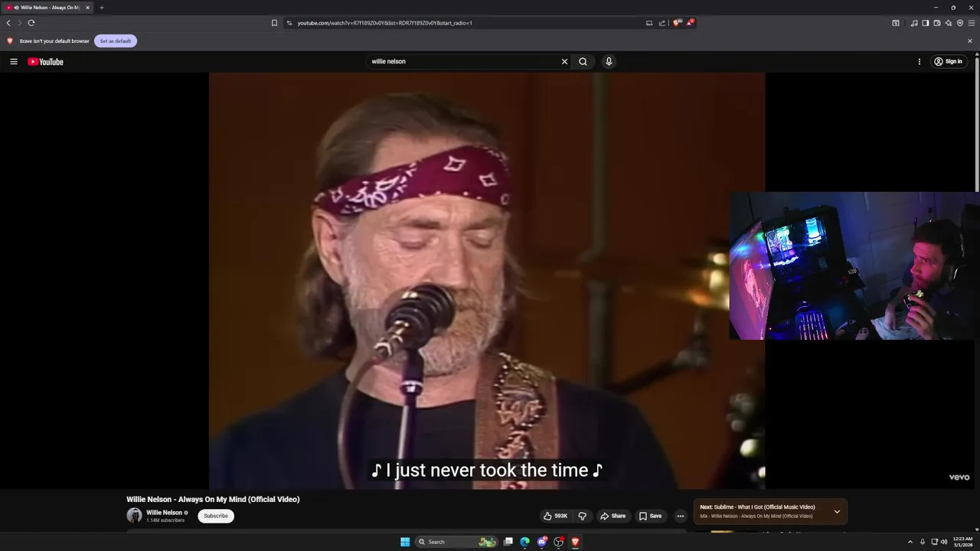Screen dimensions: 980x551
Task: Open the Brave Wallet icon
Action: 937,23
